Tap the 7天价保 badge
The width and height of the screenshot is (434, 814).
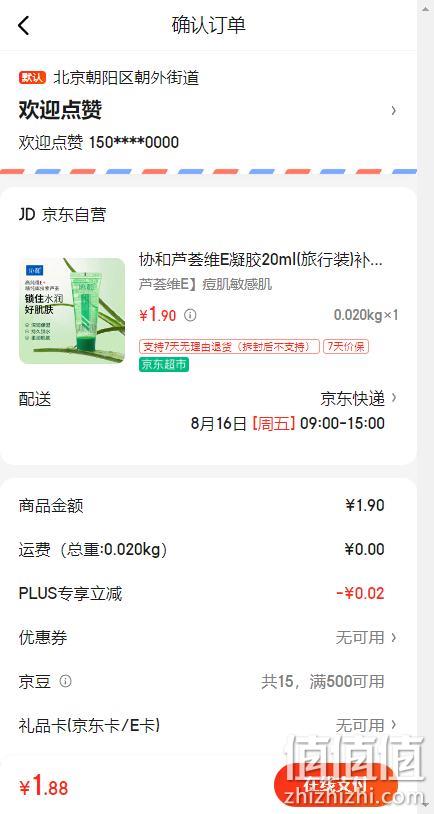coord(346,346)
